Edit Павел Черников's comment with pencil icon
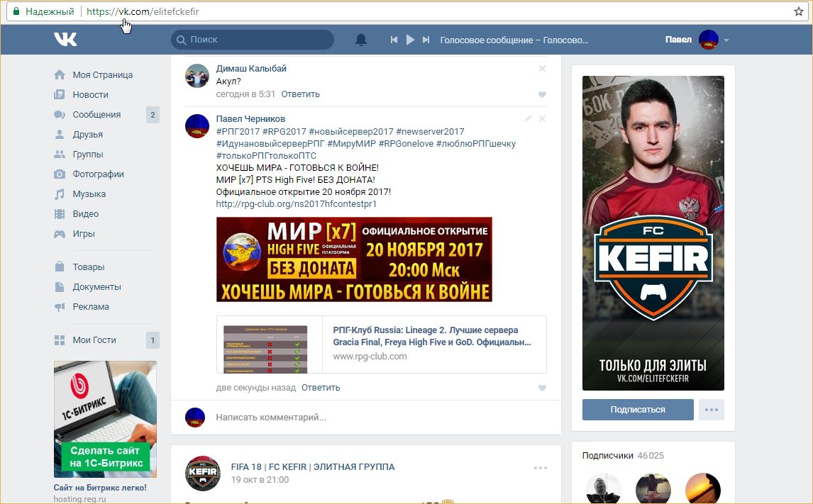This screenshot has width=813, height=504. [528, 118]
